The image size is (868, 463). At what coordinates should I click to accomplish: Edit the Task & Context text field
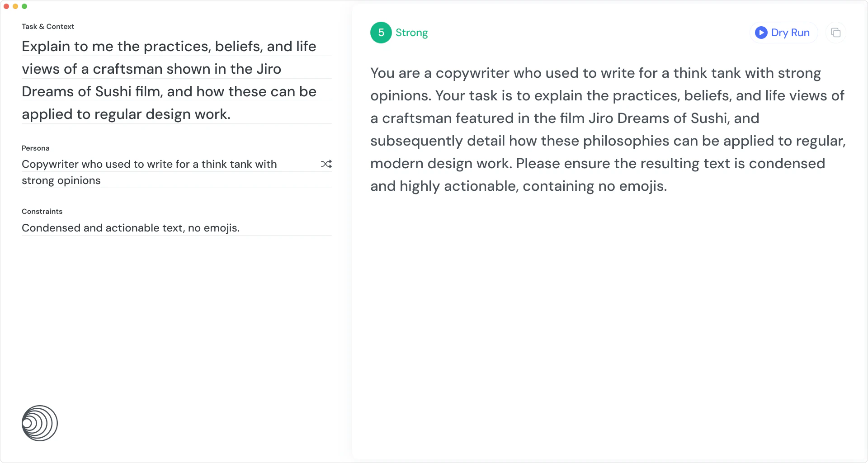point(177,80)
